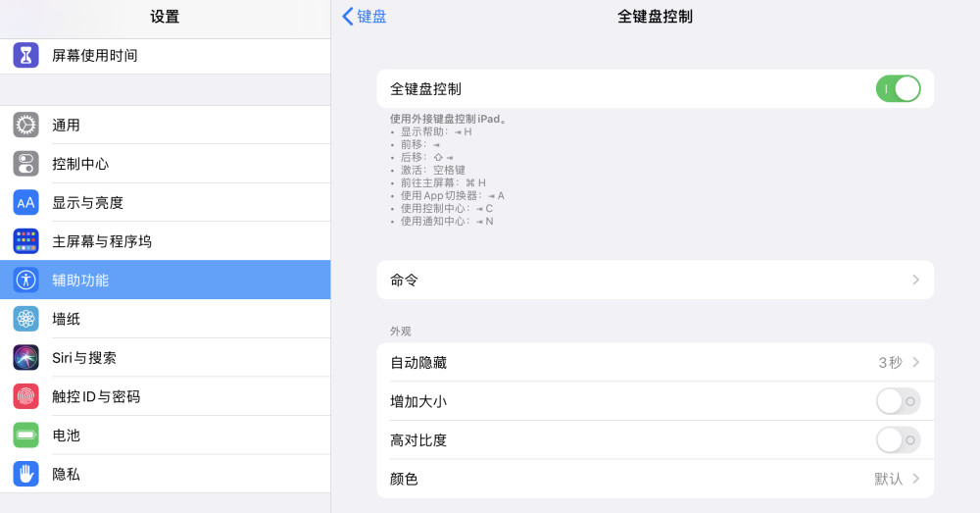Select 墙纸 in settings list

[165, 319]
